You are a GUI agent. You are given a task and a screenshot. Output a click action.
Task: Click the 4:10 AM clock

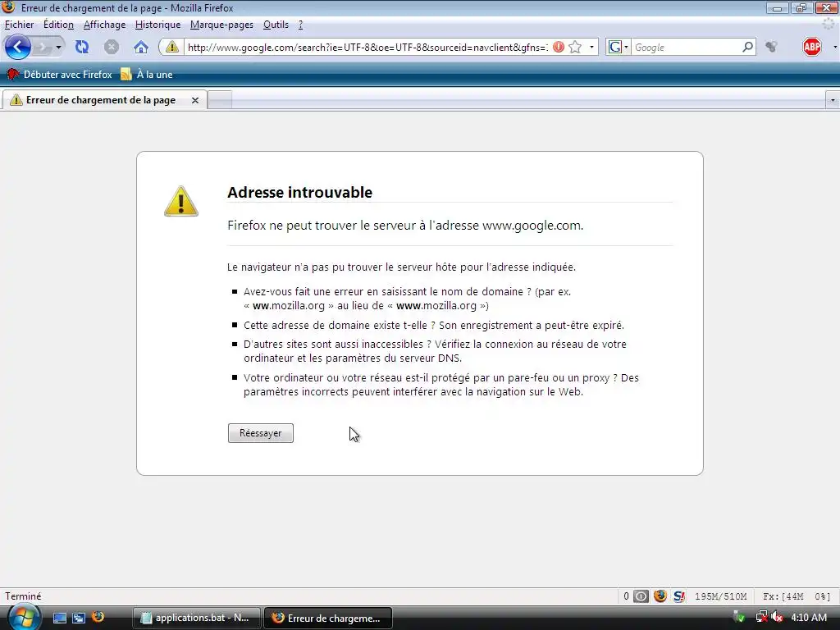click(x=809, y=618)
